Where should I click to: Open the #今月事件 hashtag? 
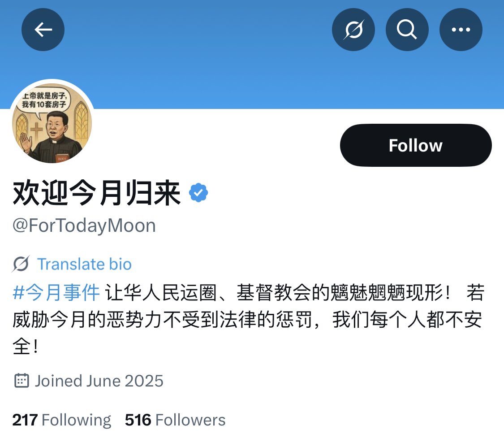coord(56,293)
